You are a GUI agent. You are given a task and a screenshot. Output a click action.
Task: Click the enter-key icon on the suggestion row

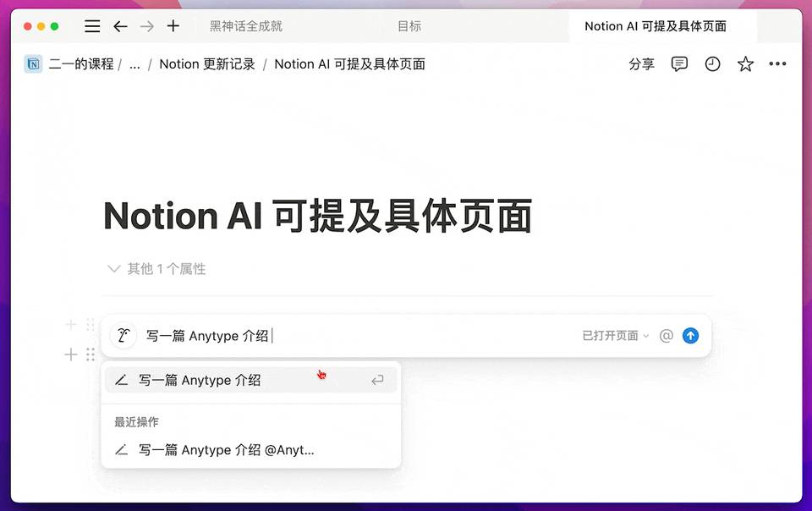(377, 381)
